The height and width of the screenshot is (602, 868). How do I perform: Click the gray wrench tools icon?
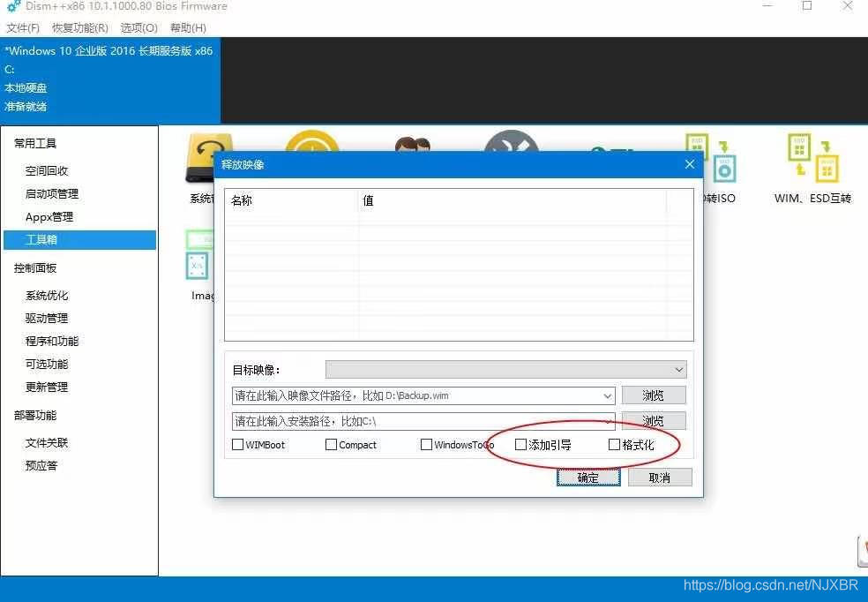click(x=511, y=140)
